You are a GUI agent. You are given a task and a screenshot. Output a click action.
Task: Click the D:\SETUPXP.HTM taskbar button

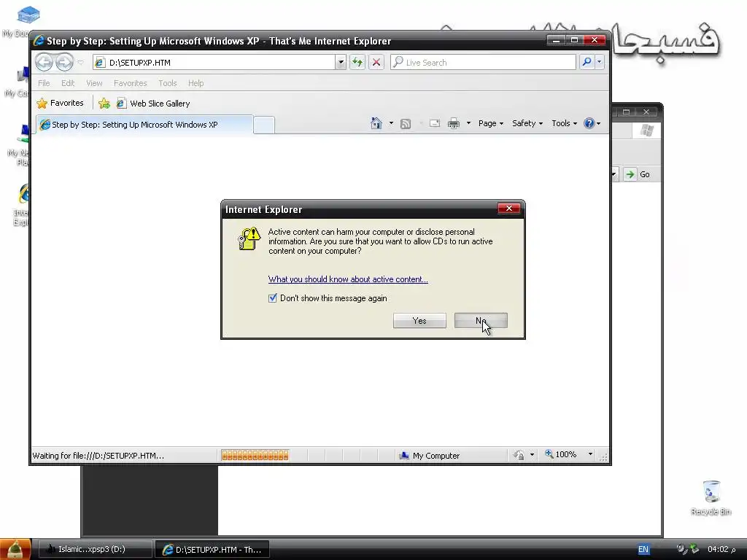pos(212,550)
